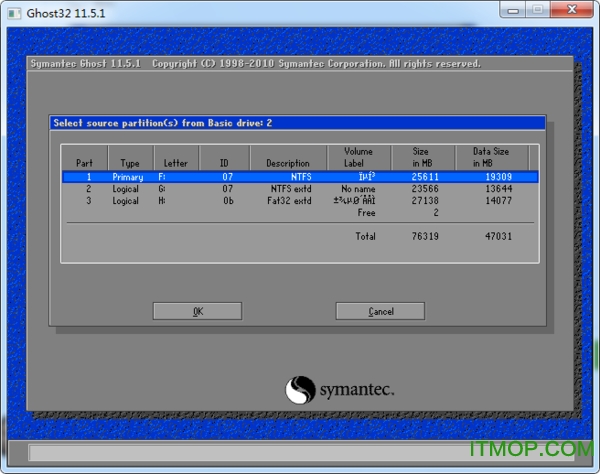Select the Primary F: NTFS partition row
600x474 pixels.
(x=300, y=176)
